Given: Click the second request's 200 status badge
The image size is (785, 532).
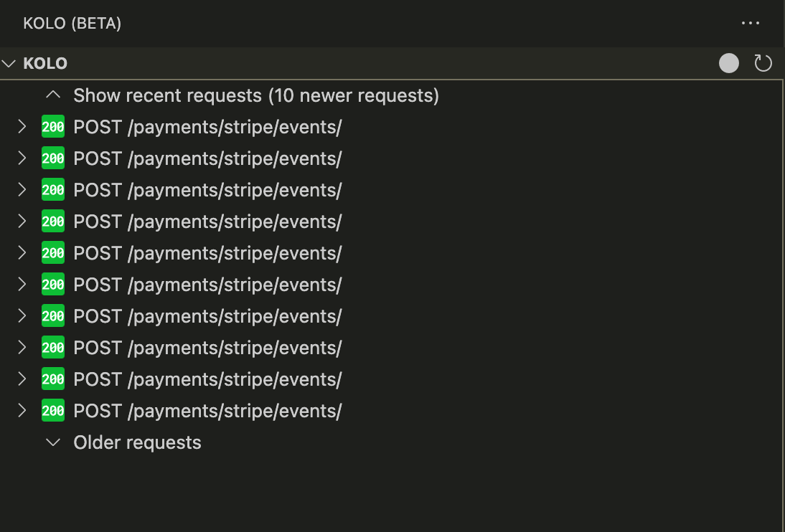Looking at the screenshot, I should point(53,158).
